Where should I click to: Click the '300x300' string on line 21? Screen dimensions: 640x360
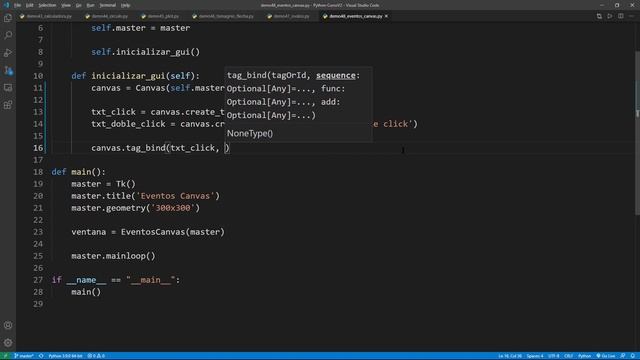point(173,208)
